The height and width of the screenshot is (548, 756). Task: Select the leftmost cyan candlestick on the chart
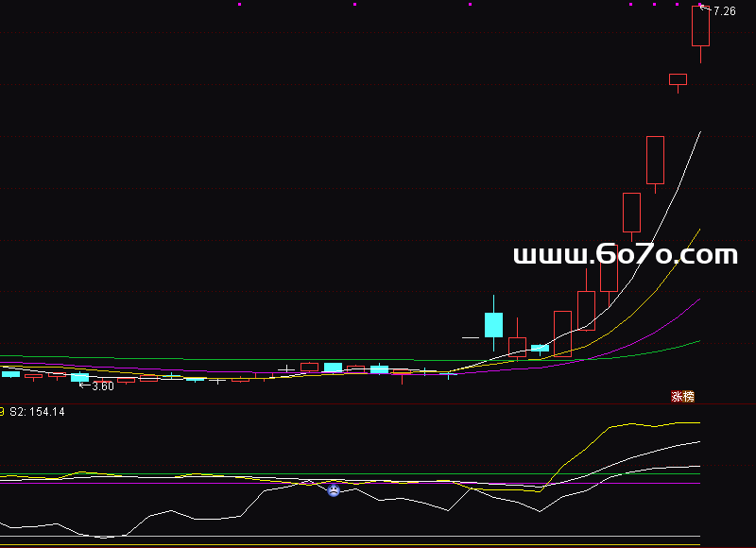pyautogui.click(x=10, y=374)
